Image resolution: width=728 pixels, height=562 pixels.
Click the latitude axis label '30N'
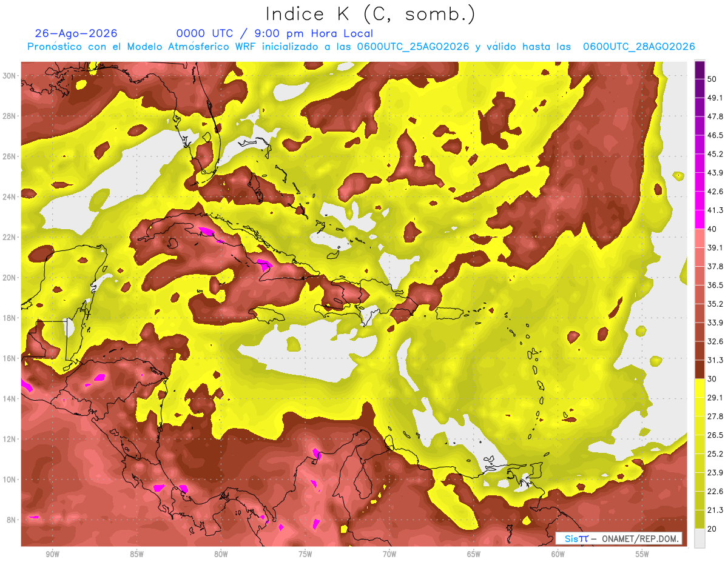[x=10, y=76]
